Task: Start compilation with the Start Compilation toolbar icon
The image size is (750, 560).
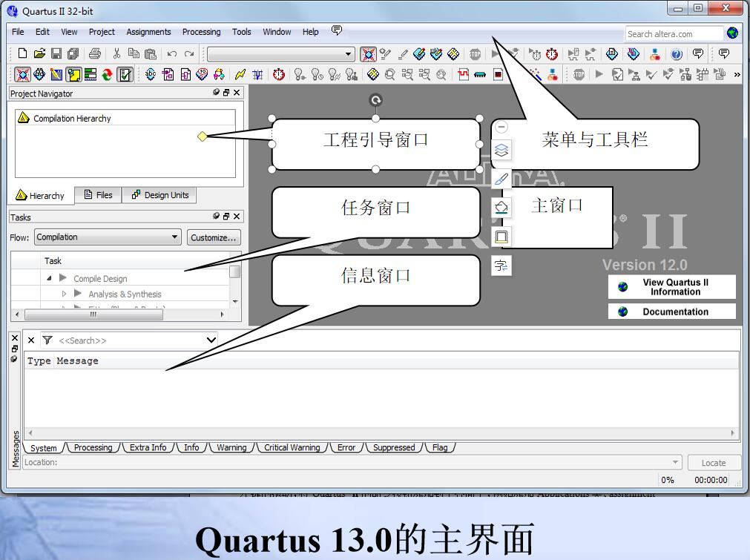Action: coord(496,53)
